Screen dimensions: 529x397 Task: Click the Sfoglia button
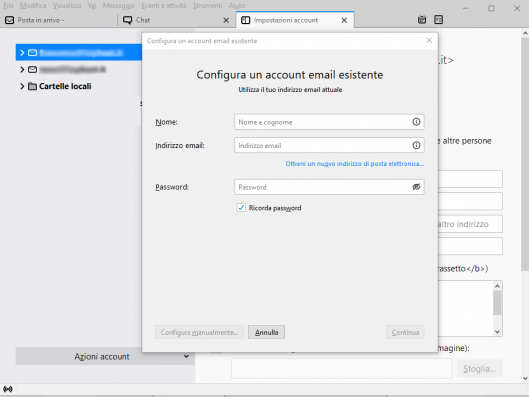click(x=479, y=369)
